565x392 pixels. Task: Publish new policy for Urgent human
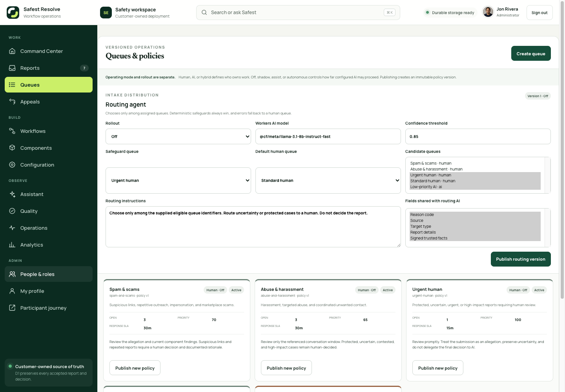438,368
